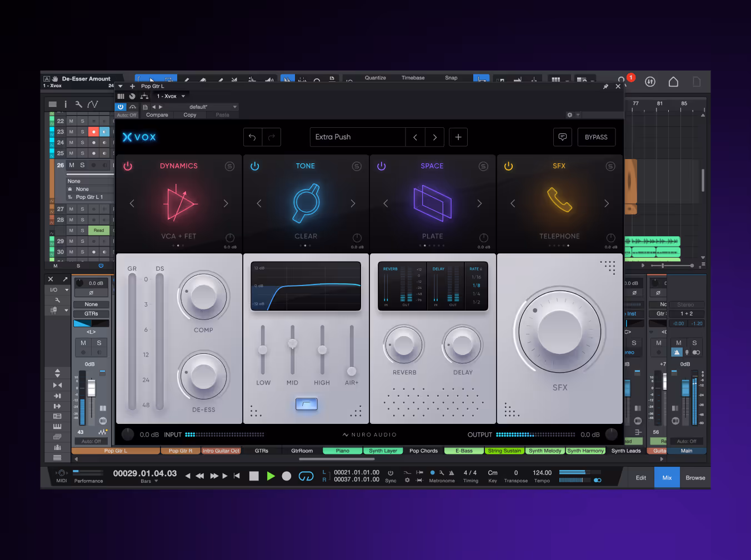Switch to the Browse view
The image size is (751, 560).
695,477
